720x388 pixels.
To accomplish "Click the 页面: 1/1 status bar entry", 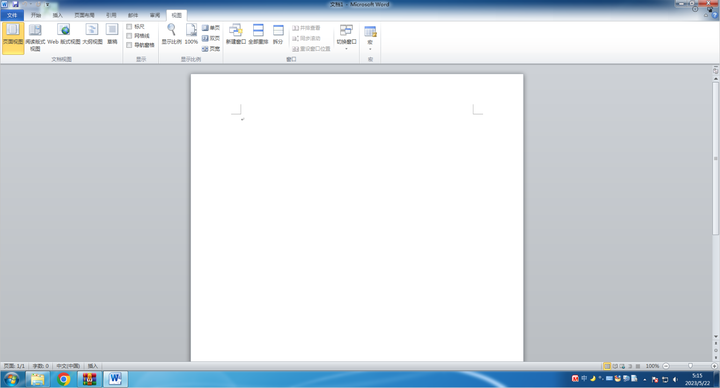I will [x=14, y=366].
